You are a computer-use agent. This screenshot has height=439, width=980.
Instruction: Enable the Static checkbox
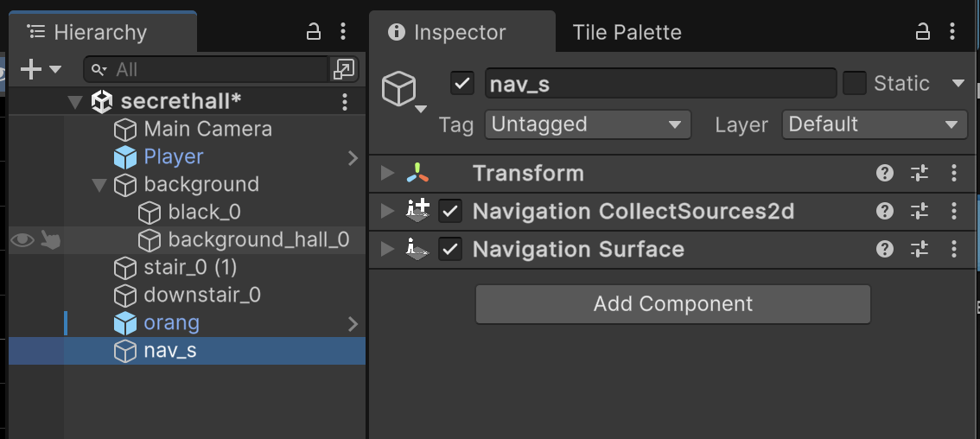click(855, 84)
